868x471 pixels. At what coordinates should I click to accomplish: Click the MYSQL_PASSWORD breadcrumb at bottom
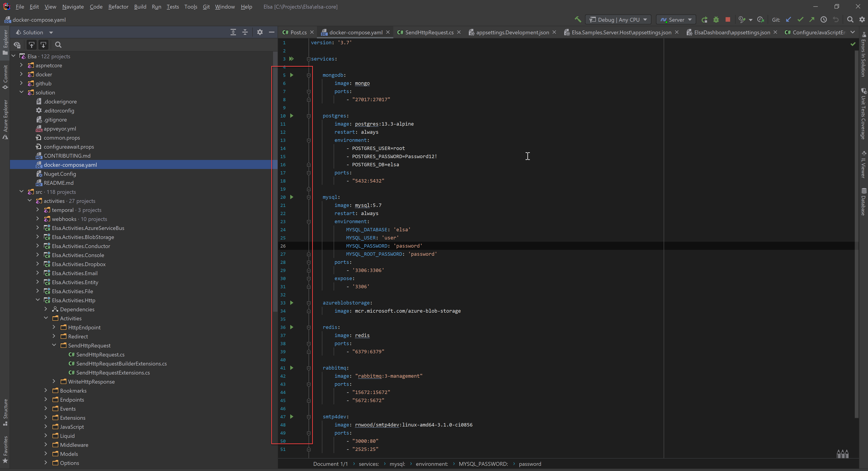click(x=483, y=464)
